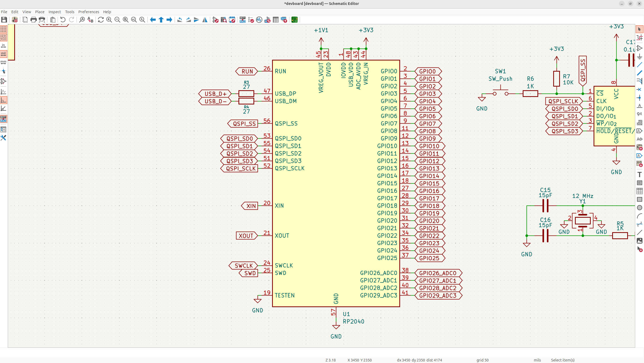Run the Electrical Rules Checker
Image resolution: width=644 pixels, height=363 pixels.
pyautogui.click(x=251, y=20)
